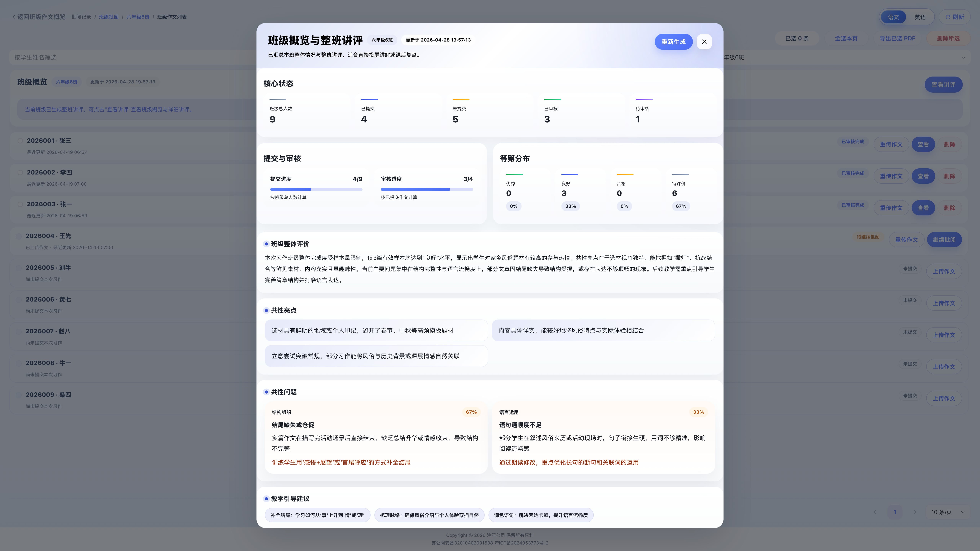Open the 10 条/页 page size dropdown
The image size is (980, 551).
tap(947, 512)
